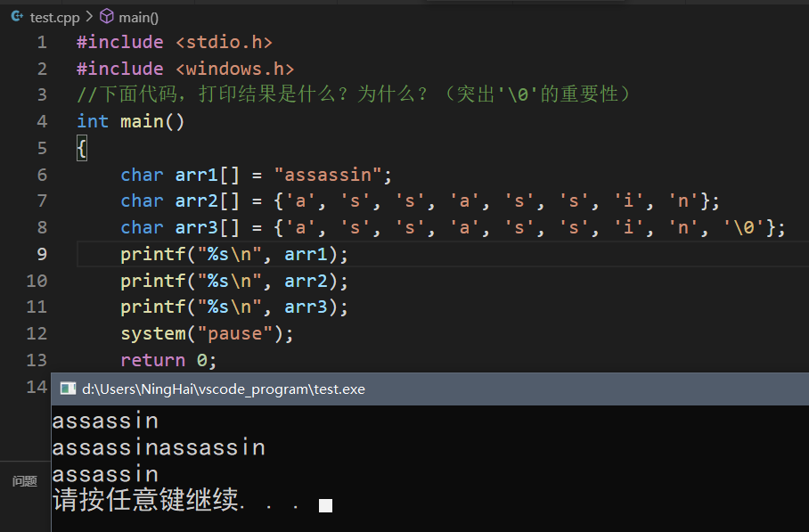Click on '#include <stdio.h>' line
Viewport: 809px width, 532px height.
click(175, 42)
